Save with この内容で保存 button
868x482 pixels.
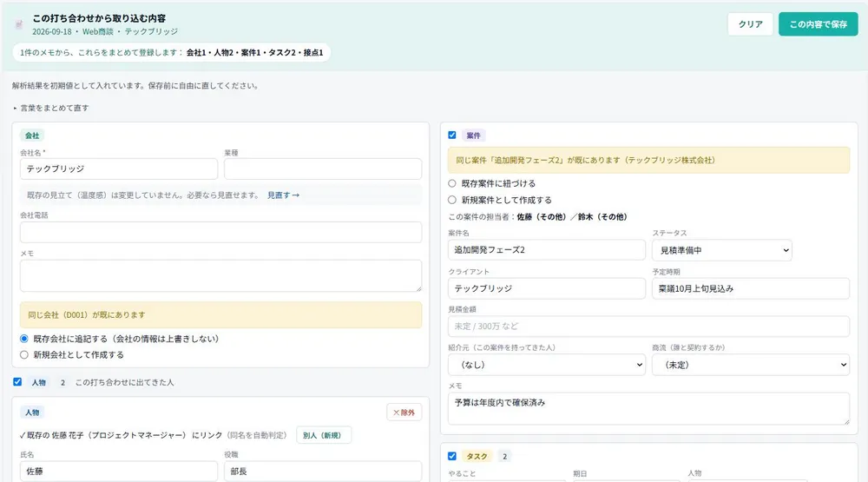pyautogui.click(x=819, y=24)
